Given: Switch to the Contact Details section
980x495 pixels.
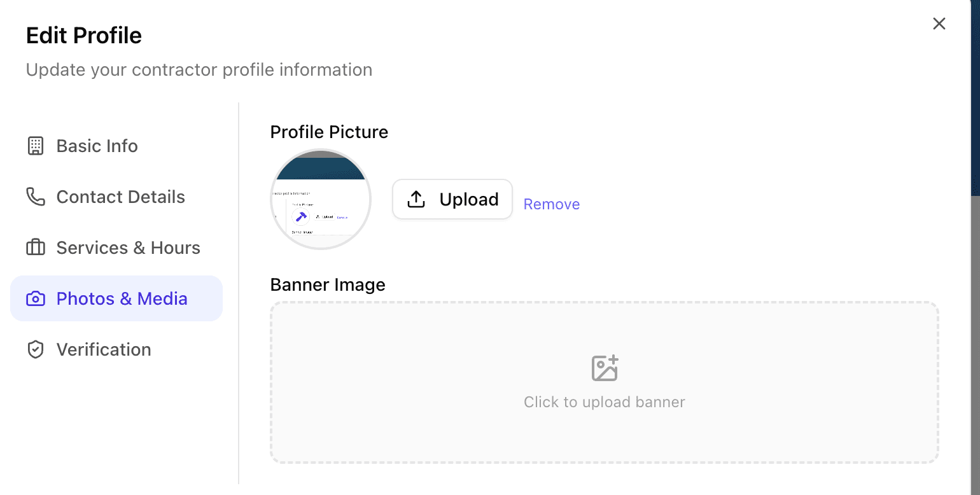Looking at the screenshot, I should tap(116, 197).
